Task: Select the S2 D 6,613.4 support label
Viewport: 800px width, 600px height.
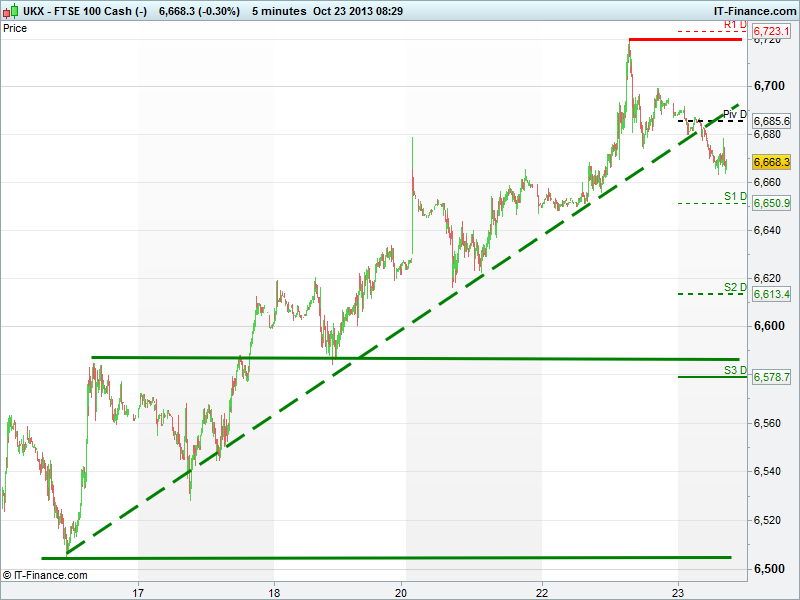Action: coord(771,294)
